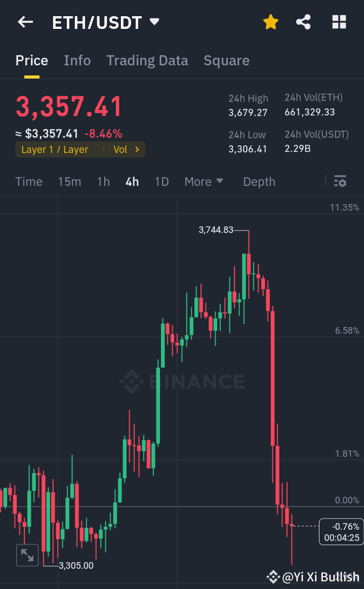
Task: Click the Time interval option
Action: tap(28, 181)
